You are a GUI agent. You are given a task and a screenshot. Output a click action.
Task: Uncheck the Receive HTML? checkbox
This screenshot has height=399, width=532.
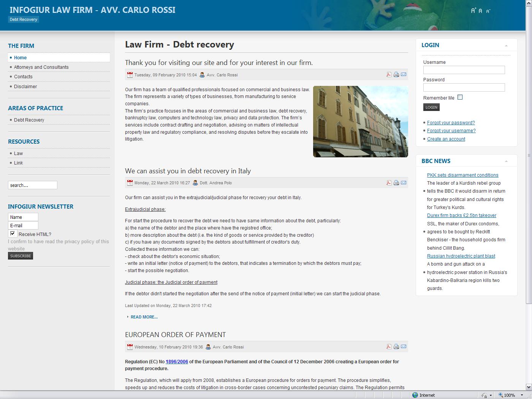coord(13,234)
